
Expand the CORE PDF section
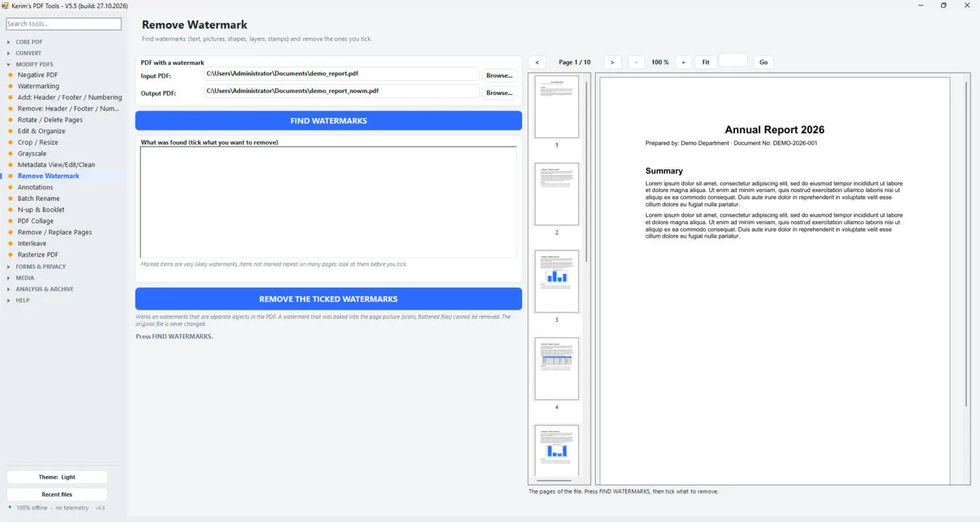tap(29, 42)
